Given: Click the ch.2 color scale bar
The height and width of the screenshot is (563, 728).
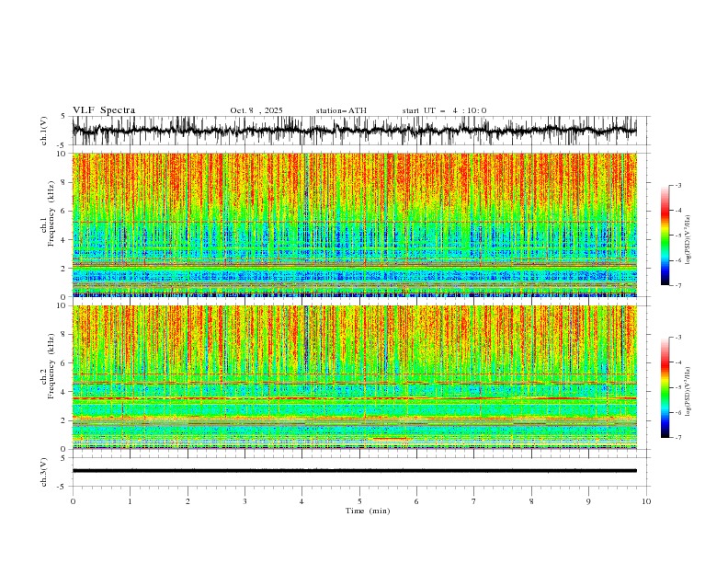Looking at the screenshot, I should [665, 387].
